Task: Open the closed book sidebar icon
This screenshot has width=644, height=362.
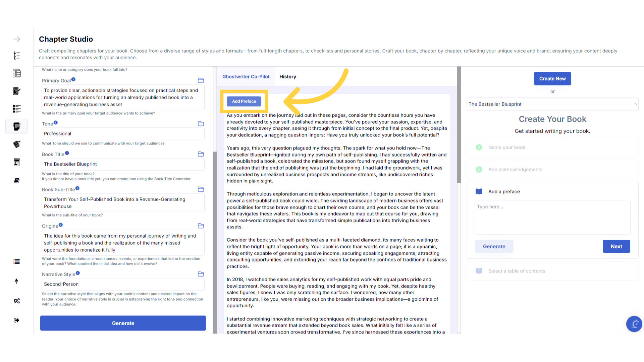Action: click(x=17, y=181)
